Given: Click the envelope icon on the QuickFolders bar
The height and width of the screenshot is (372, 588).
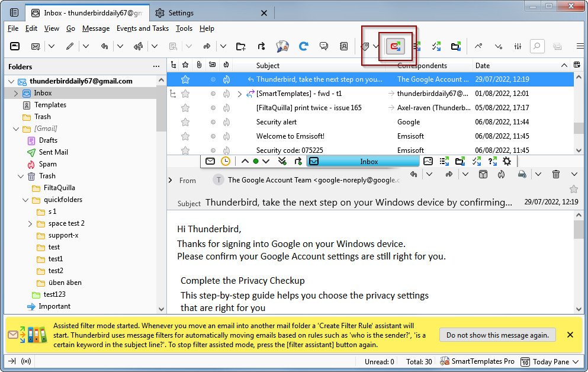Looking at the screenshot, I should coord(210,161).
